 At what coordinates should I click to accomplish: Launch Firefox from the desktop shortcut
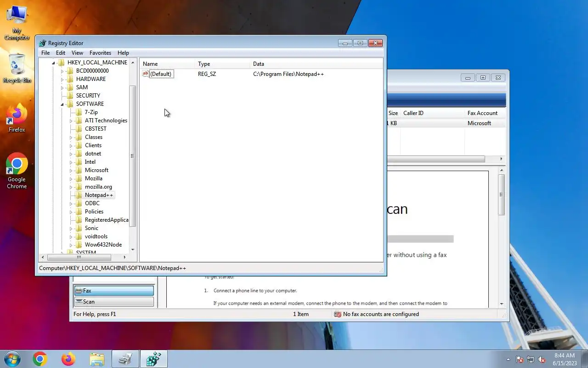tap(17, 118)
